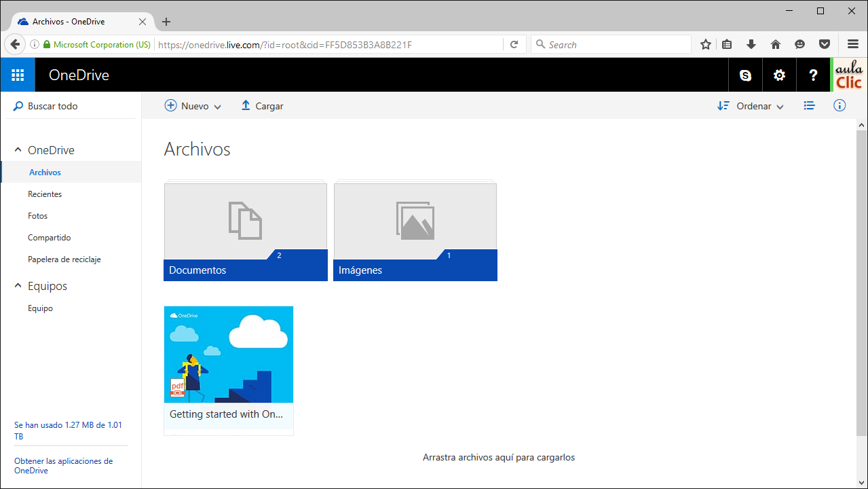Click the OneDrive section label in sidebar
868x489 pixels.
pos(51,150)
